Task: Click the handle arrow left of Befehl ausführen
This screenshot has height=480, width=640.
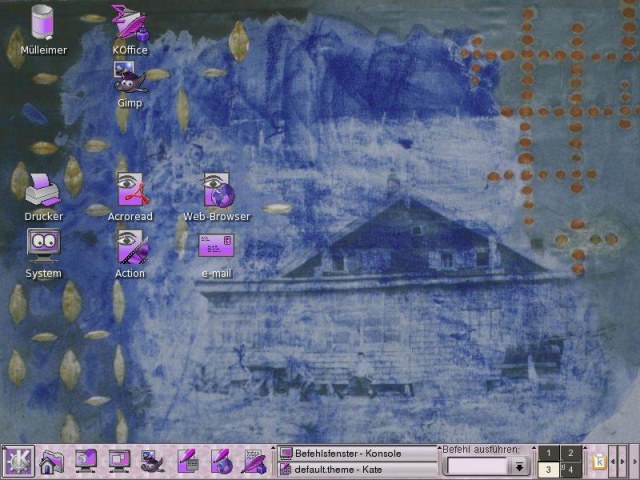Action: (440, 449)
